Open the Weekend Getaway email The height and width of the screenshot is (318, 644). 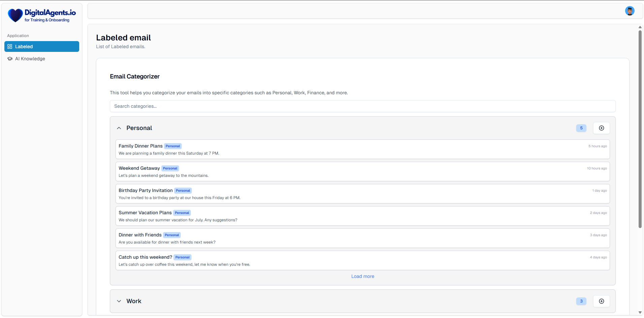[139, 168]
